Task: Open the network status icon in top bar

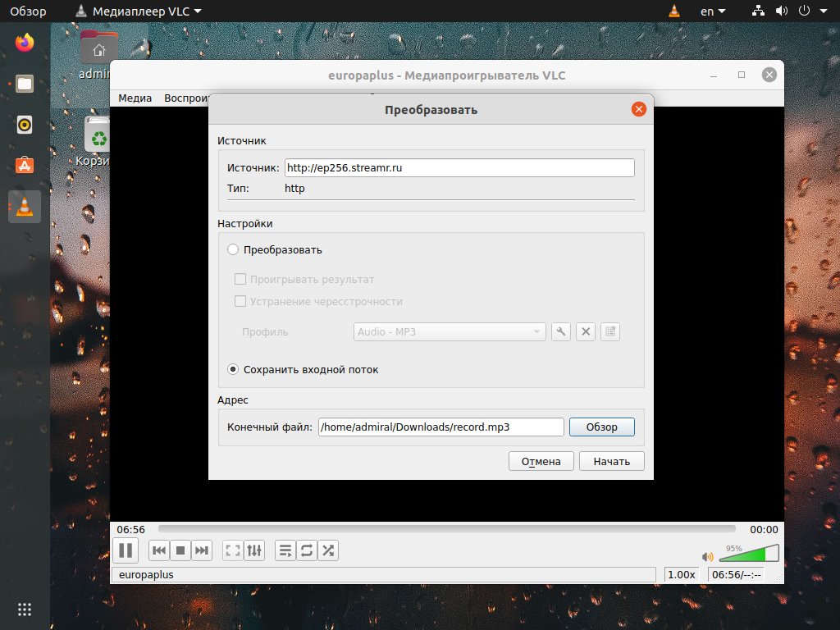Action: [758, 11]
